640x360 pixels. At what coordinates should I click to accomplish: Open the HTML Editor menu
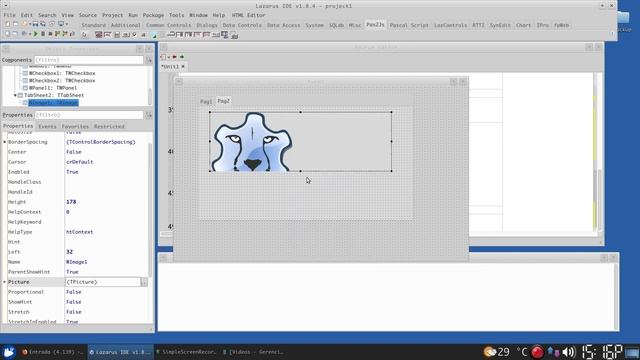point(248,15)
